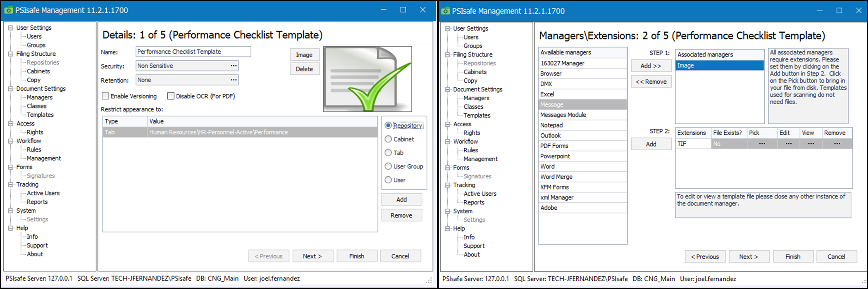Select the Tab row with Human Resources path
Screen dimensions: 868x289
pos(240,132)
